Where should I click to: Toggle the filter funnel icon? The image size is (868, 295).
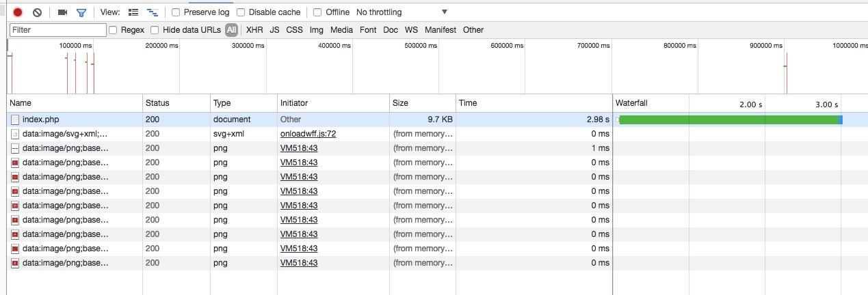coord(81,12)
